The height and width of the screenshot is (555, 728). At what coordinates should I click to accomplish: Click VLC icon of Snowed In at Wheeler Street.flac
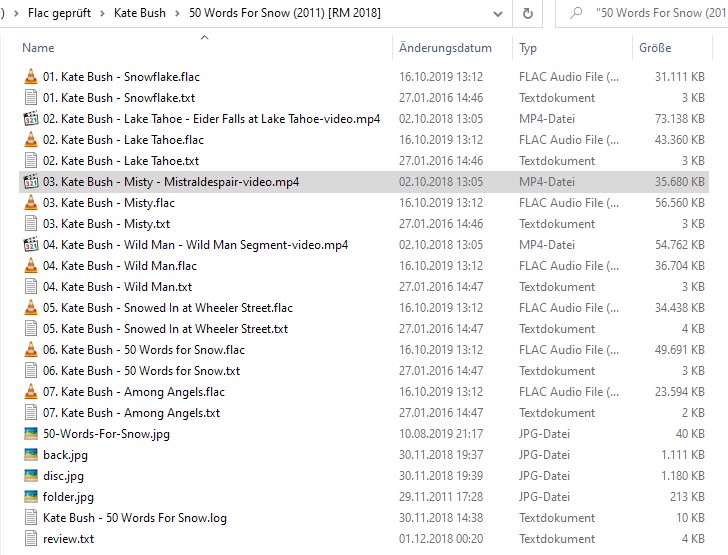pyautogui.click(x=31, y=307)
